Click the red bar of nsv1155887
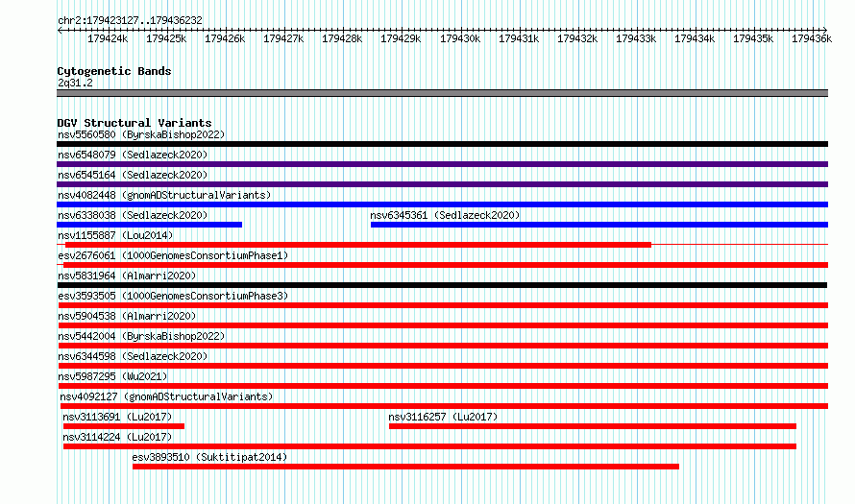This screenshot has width=855, height=504. pos(358,245)
